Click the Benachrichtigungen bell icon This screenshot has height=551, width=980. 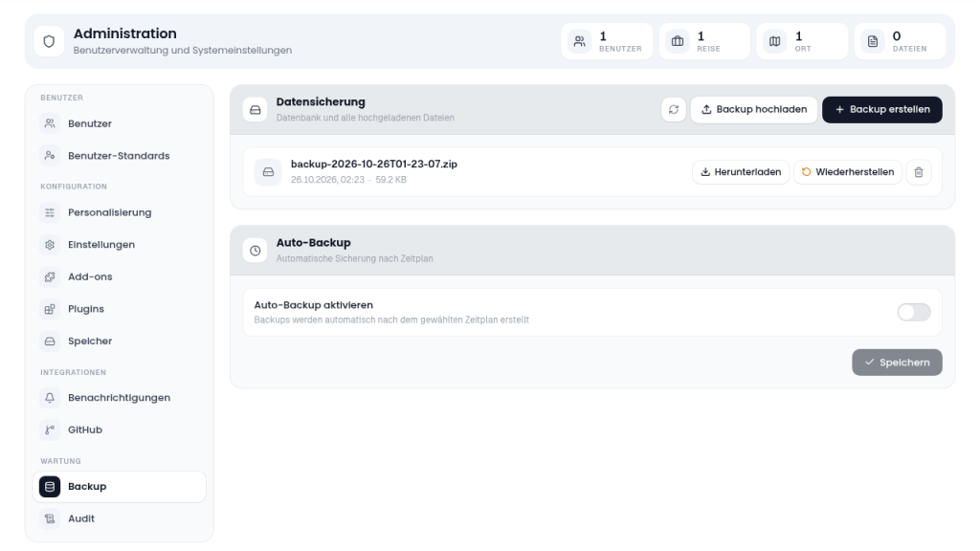click(50, 398)
